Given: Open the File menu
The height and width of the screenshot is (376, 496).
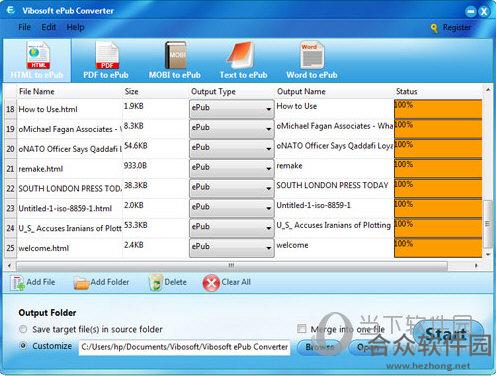Looking at the screenshot, I should (24, 27).
